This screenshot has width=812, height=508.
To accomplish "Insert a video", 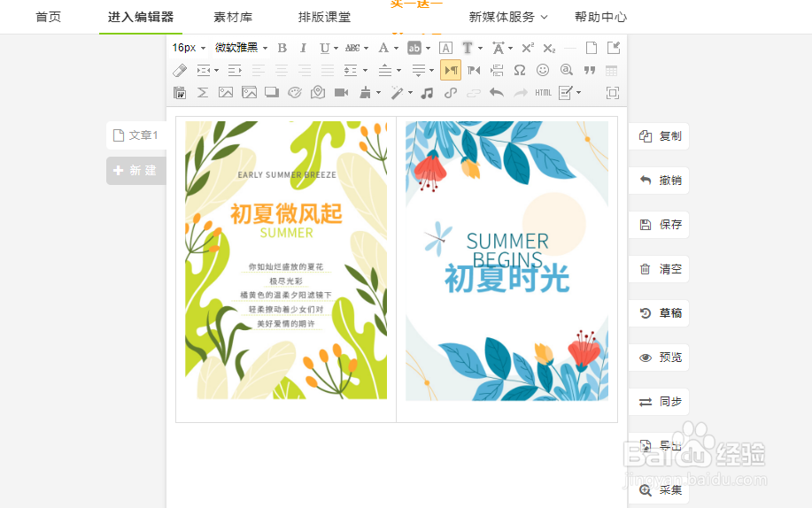I will point(341,93).
